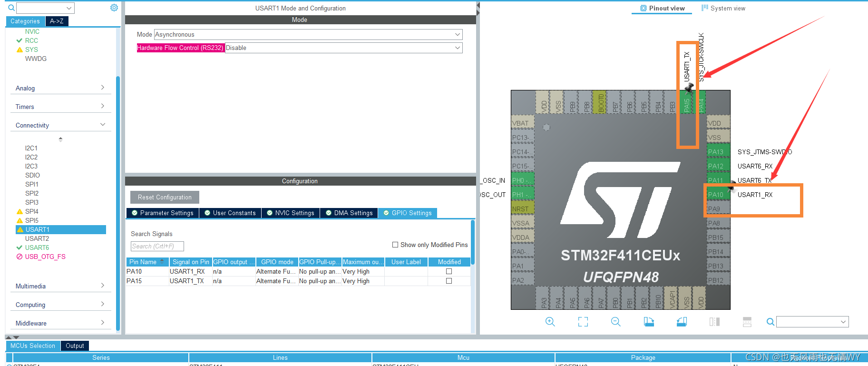Sort by the Signal on Pin column
This screenshot has height=366, width=868.
click(x=191, y=262)
